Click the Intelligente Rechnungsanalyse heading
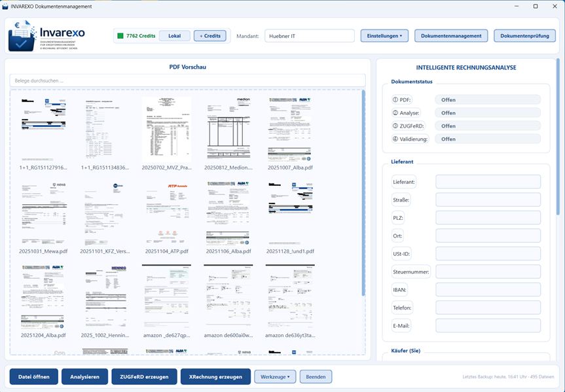The height and width of the screenshot is (392, 565). [466, 67]
